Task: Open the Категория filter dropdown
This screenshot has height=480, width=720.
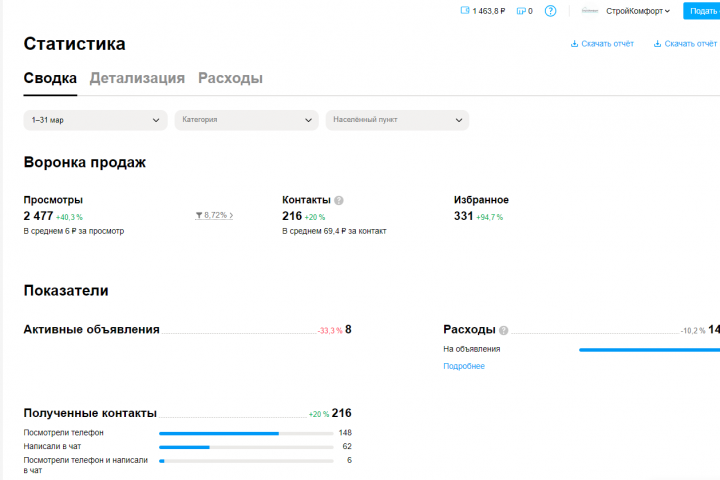Action: pyautogui.click(x=246, y=120)
